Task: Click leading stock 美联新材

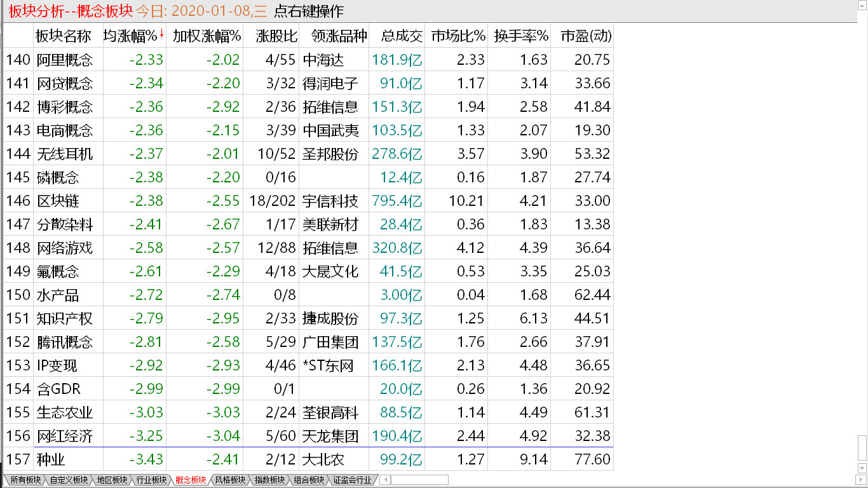Action: [x=331, y=224]
